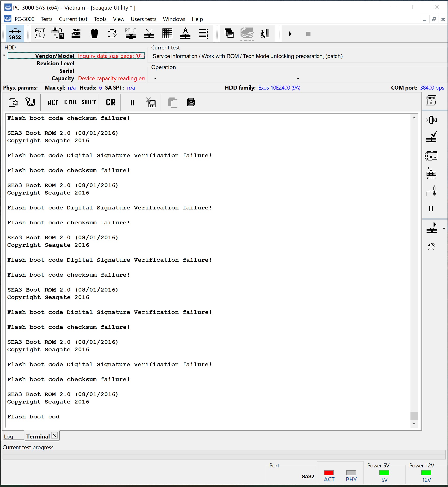448x487 pixels.
Task: Send a CR carriage return
Action: (x=110, y=102)
